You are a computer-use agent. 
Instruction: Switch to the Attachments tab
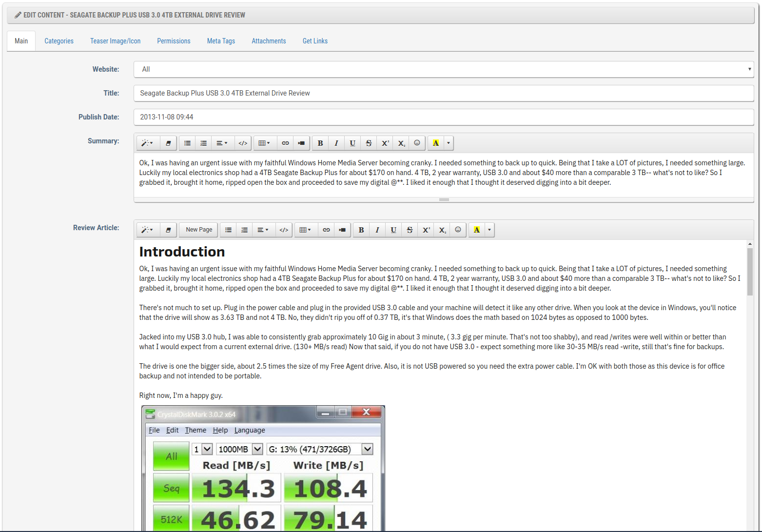[x=269, y=41]
